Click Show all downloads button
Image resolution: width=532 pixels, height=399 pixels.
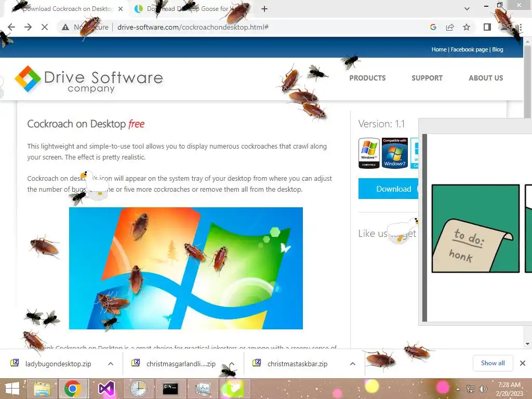[x=493, y=363]
